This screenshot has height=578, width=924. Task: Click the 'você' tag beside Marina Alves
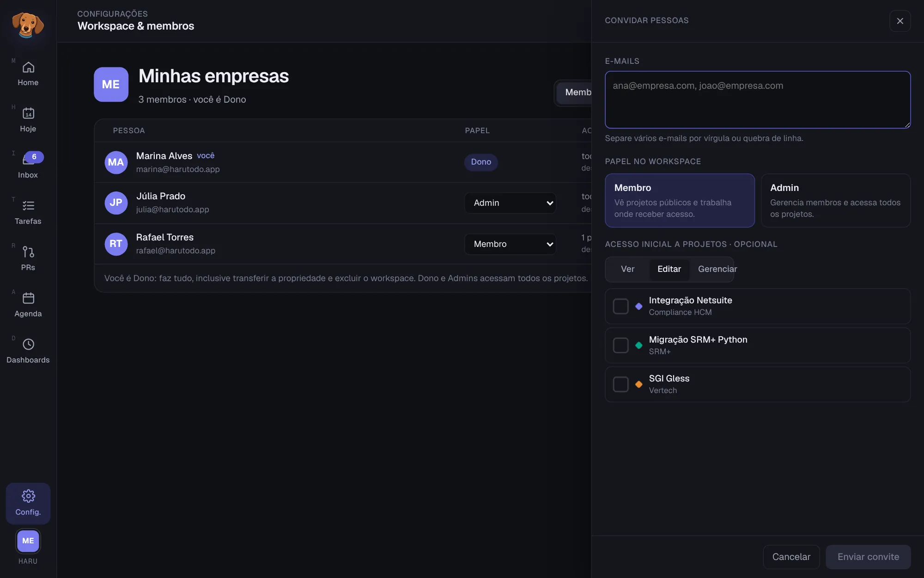[206, 156]
